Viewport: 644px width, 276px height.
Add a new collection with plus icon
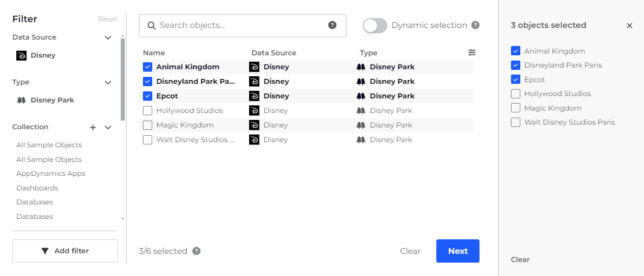pyautogui.click(x=93, y=128)
